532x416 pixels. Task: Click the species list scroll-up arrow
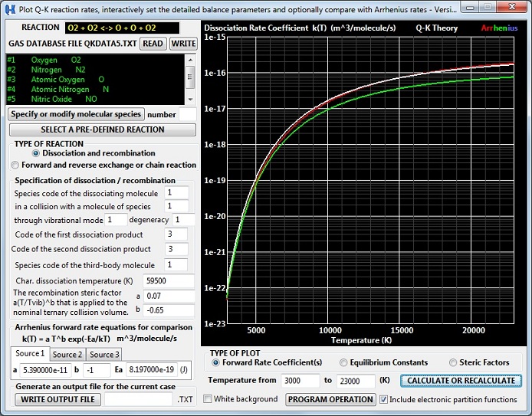point(190,58)
